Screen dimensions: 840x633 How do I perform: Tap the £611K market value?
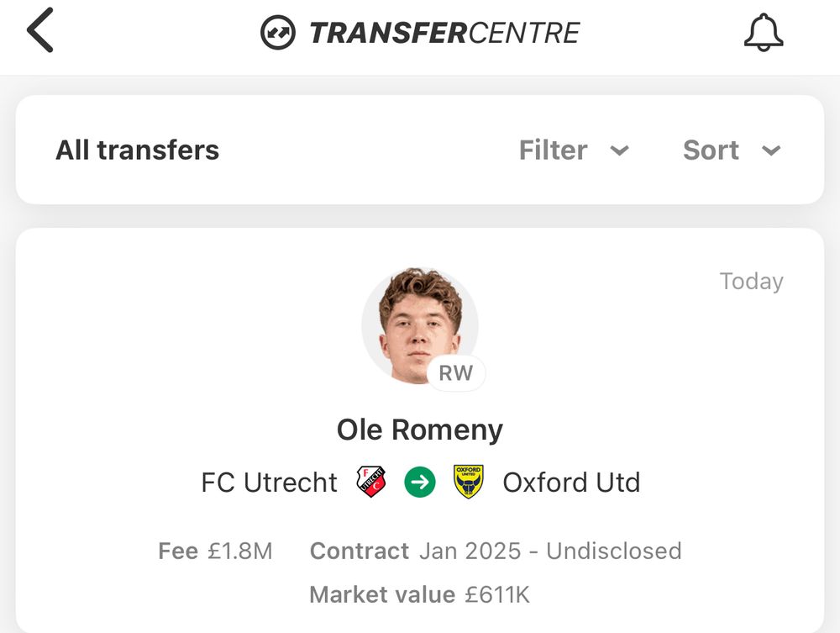tap(498, 595)
